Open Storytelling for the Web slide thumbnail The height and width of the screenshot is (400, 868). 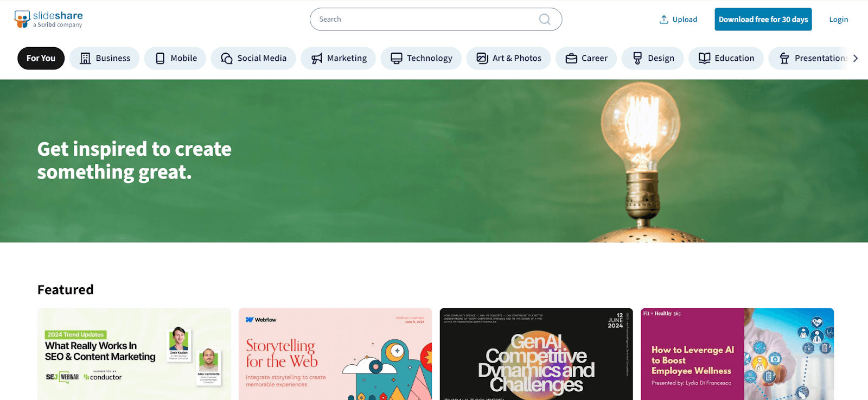pos(335,354)
